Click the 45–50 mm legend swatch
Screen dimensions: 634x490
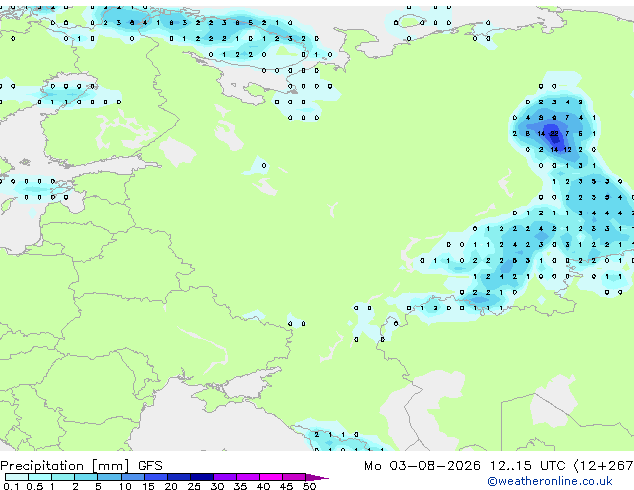coord(294,477)
